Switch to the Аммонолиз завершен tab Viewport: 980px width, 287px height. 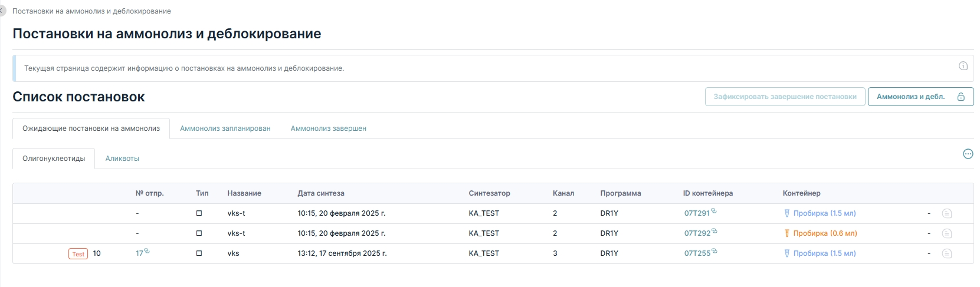329,128
